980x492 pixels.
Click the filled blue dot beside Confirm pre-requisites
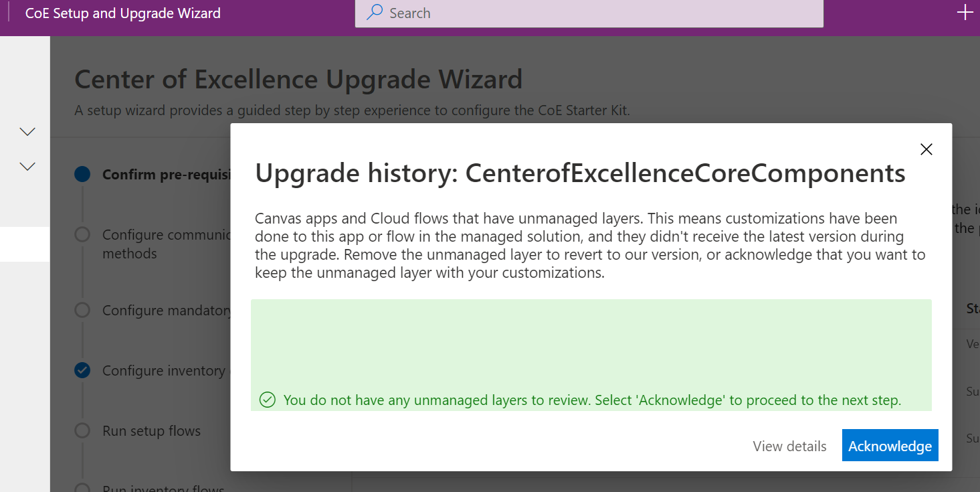82,174
